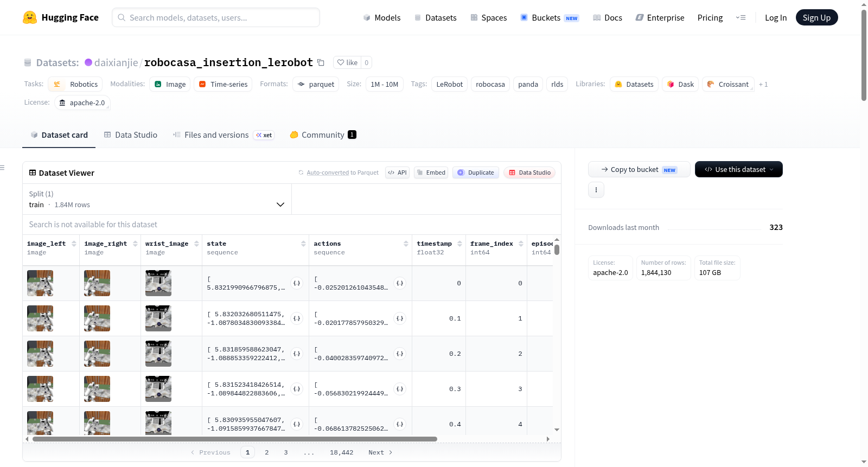Image resolution: width=868 pixels, height=467 pixels.
Task: Open the Data Studio tab
Action: (131, 135)
